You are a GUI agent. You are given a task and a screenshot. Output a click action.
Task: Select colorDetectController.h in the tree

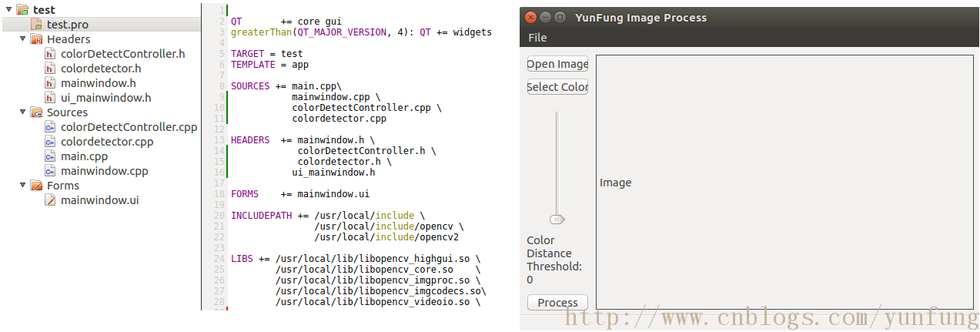tap(123, 54)
